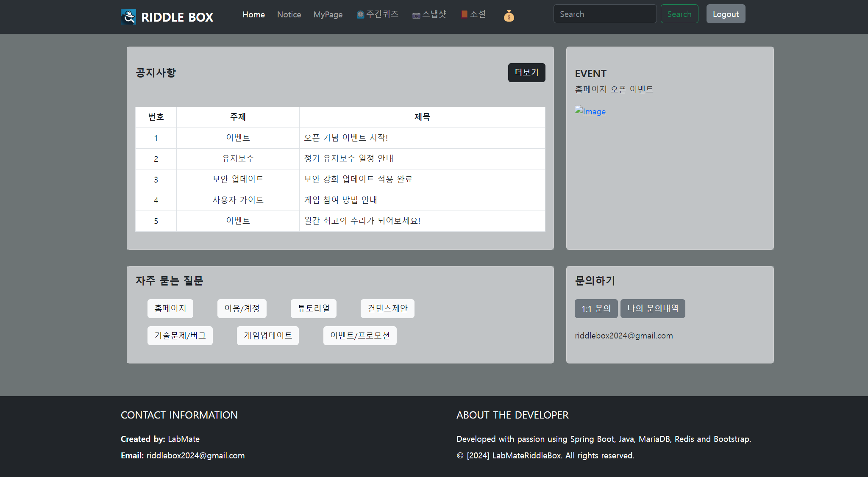Open notice '정기 유지보수 일정 안내'
868x477 pixels.
tap(348, 158)
